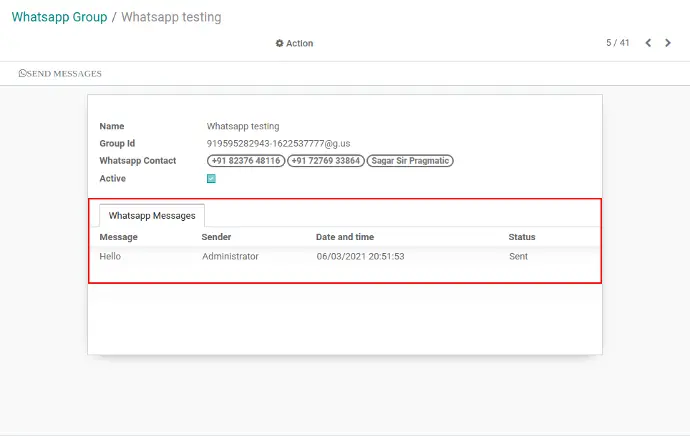Switch to Whatsapp Messages tab
Screen dimensions: 690x436
[152, 216]
